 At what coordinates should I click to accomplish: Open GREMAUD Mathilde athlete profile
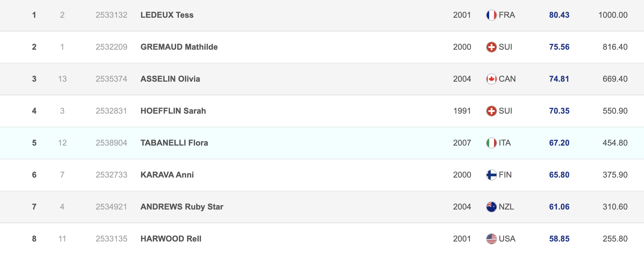[x=179, y=47]
